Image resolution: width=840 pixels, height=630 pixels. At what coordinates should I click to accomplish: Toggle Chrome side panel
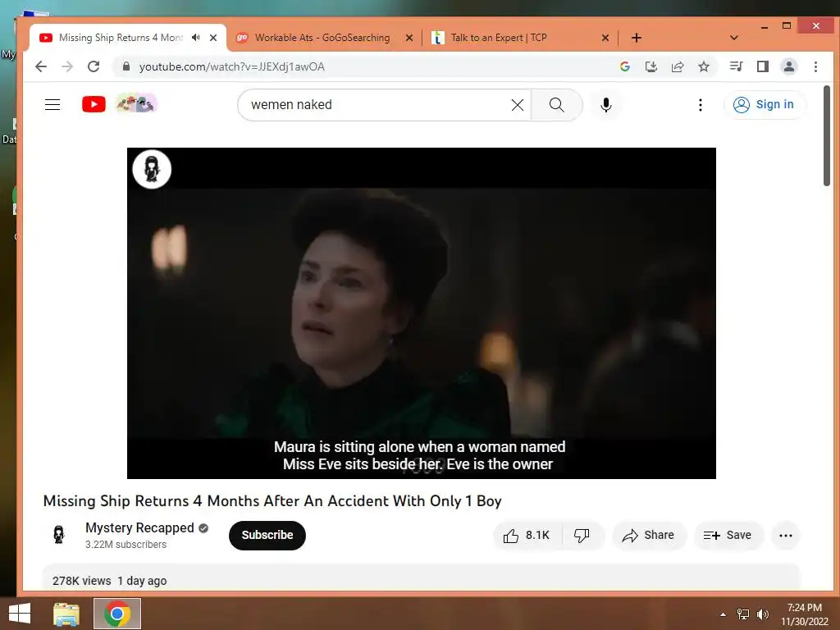click(x=762, y=66)
